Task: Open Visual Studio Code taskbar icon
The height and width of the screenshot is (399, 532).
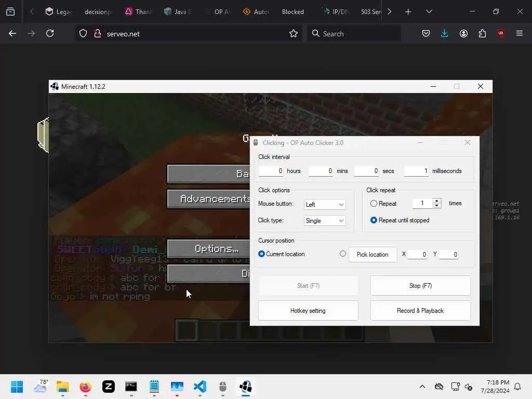Action: point(200,387)
